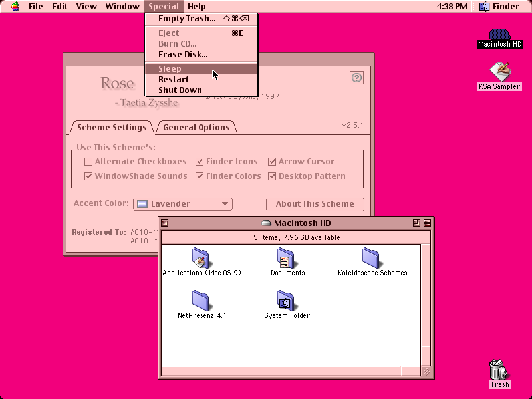Viewport: 532px width, 399px height.
Task: Open the Help menu
Action: coord(196,7)
